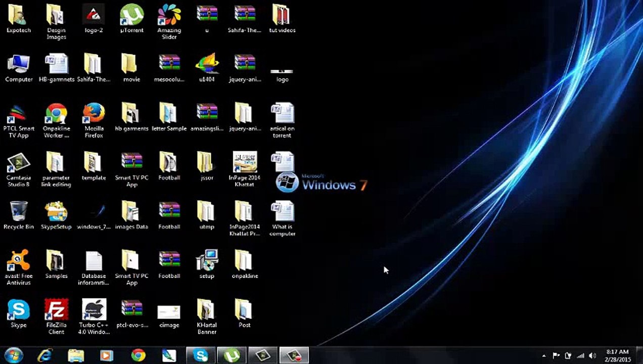This screenshot has width=643, height=364.
Task: Open the network signal tray icon
Action: point(580,356)
